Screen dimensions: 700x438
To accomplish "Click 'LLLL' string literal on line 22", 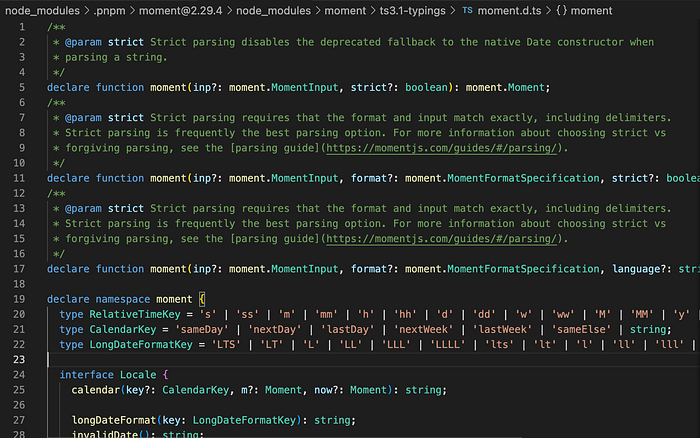I will [x=447, y=344].
